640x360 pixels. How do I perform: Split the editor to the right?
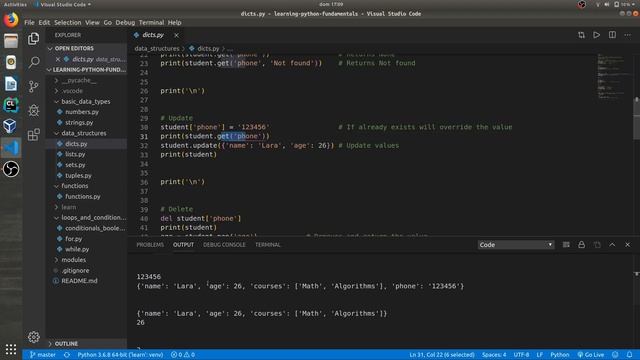[612, 35]
